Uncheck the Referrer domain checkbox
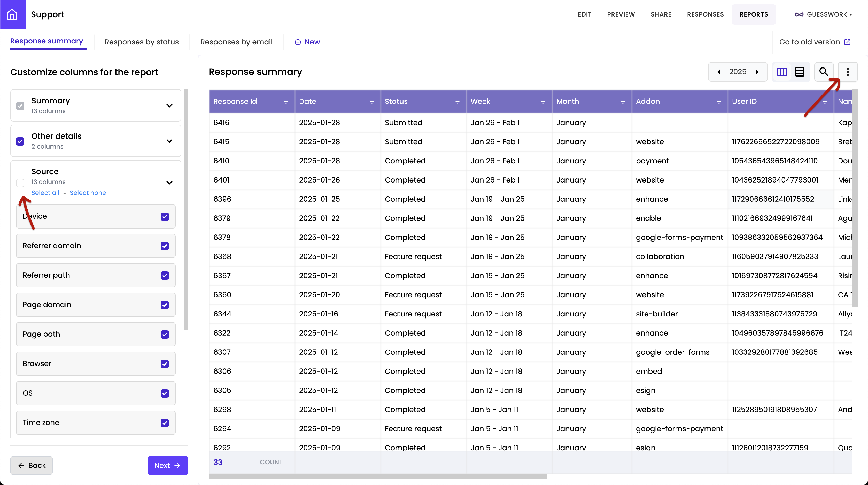Screen dimensions: 868x485 (x=165, y=246)
